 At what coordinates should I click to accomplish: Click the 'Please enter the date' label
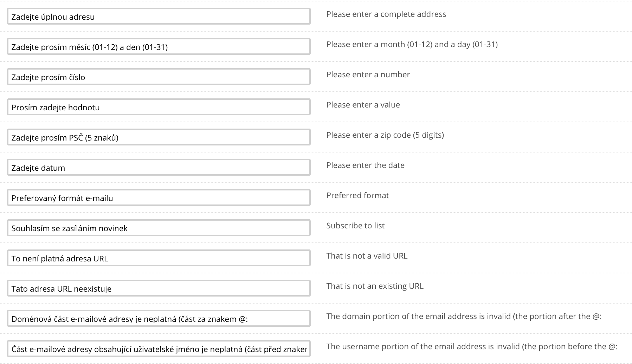tap(365, 165)
